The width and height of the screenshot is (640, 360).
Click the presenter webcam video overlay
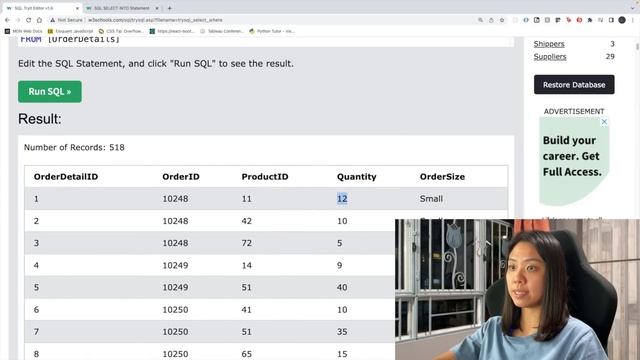click(517, 289)
